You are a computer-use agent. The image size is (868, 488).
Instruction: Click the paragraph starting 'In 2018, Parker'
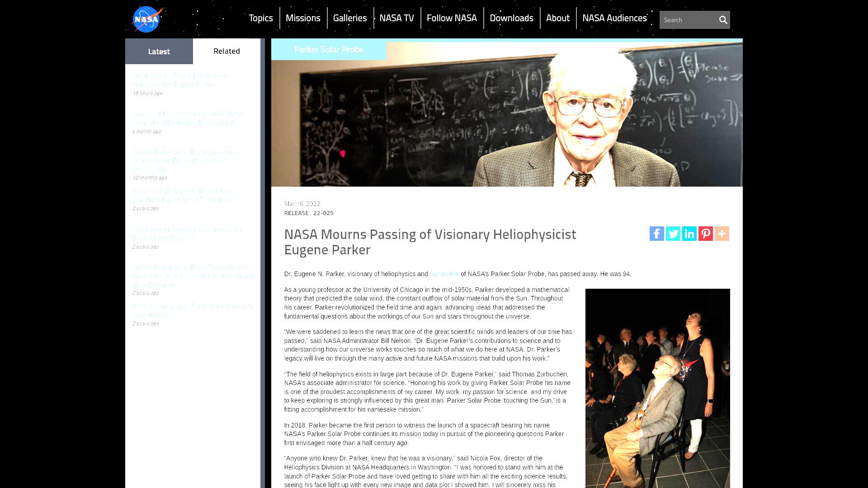[424, 434]
